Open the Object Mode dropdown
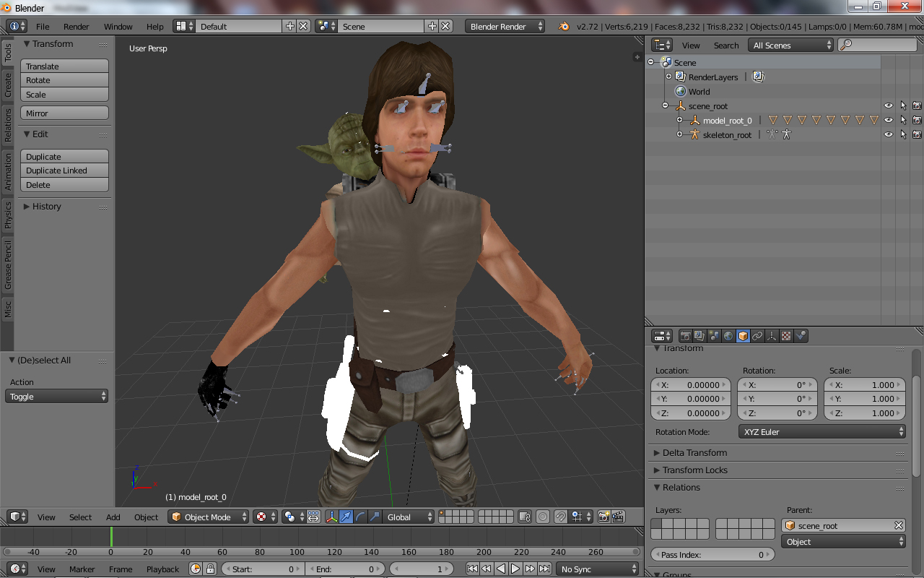The image size is (924, 578). 209,517
